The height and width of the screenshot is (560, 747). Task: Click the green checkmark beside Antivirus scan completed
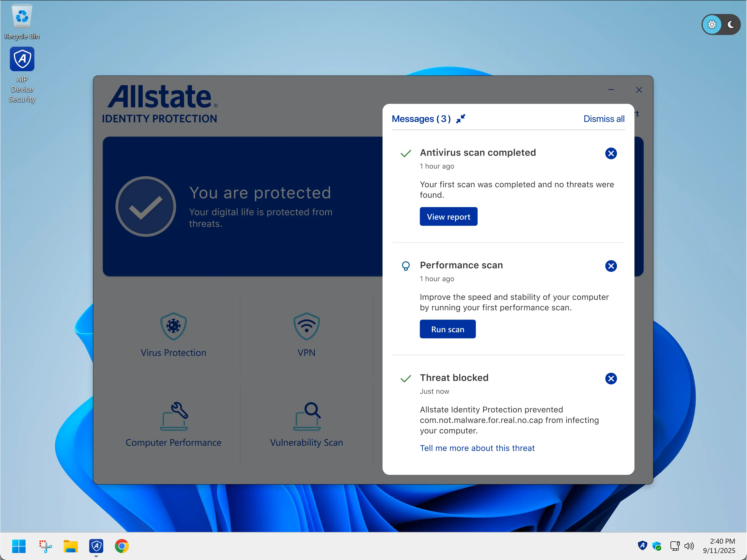click(406, 153)
